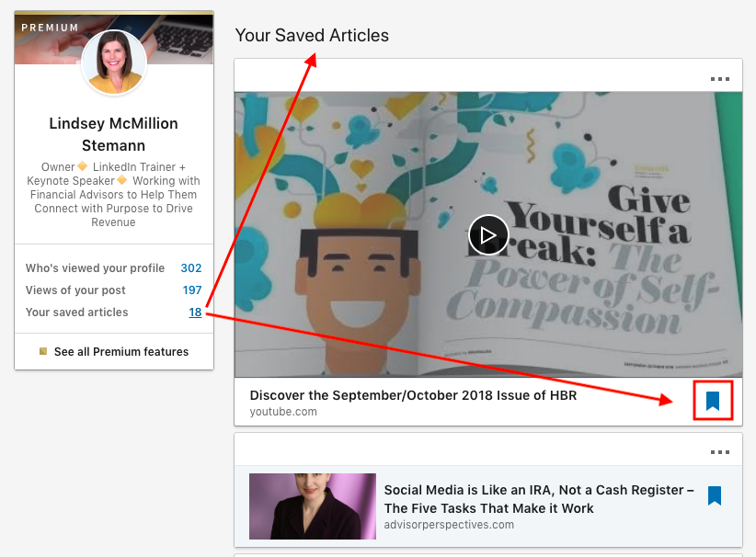Click Lindsey's profile photo
This screenshot has height=557, width=756.
click(x=114, y=62)
